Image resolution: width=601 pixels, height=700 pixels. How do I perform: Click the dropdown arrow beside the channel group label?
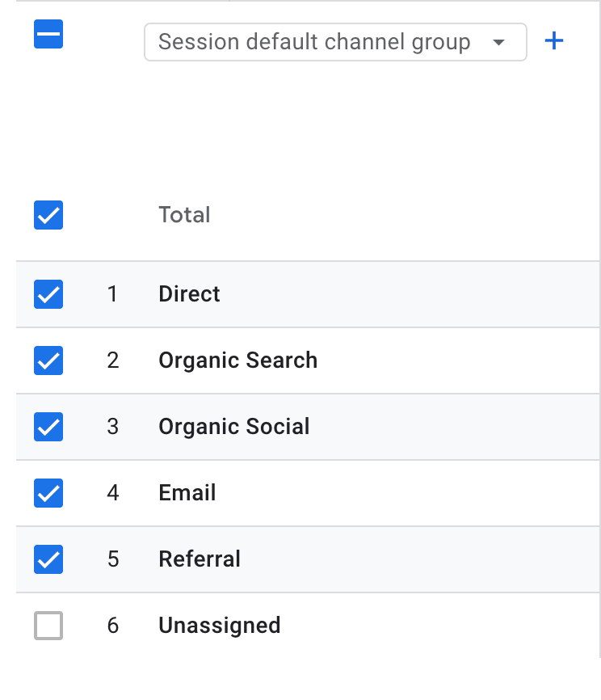pyautogui.click(x=498, y=42)
